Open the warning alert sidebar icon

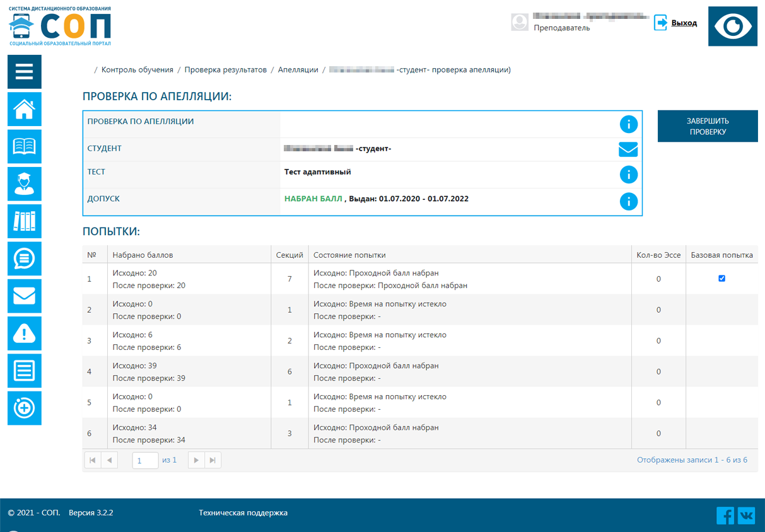24,333
